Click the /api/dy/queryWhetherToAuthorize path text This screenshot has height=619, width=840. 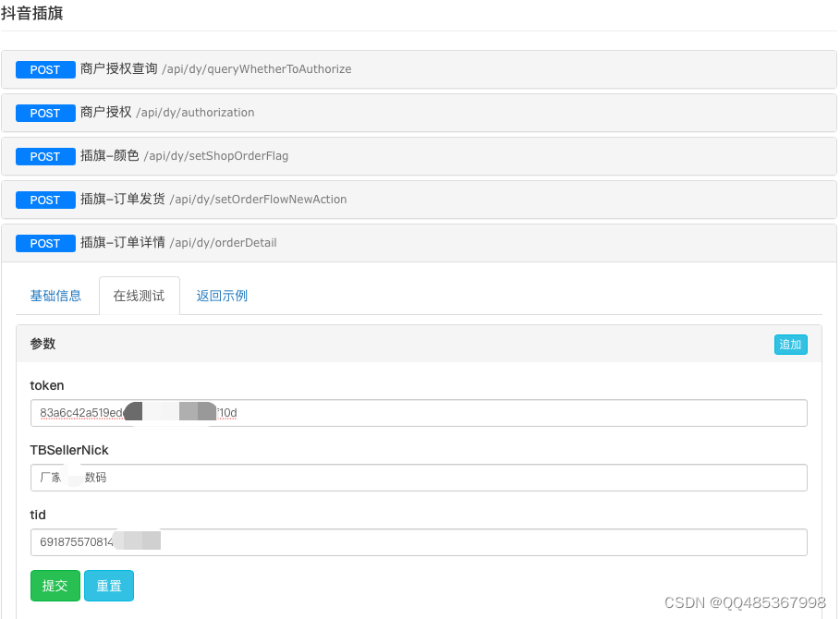[257, 69]
